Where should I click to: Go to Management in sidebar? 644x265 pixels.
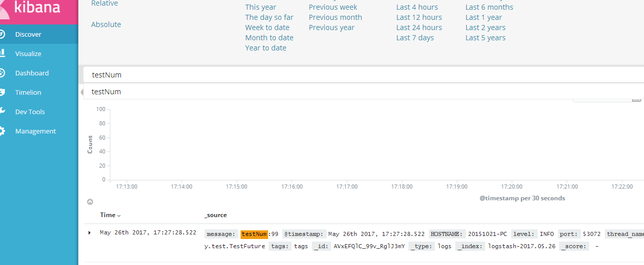(x=36, y=131)
